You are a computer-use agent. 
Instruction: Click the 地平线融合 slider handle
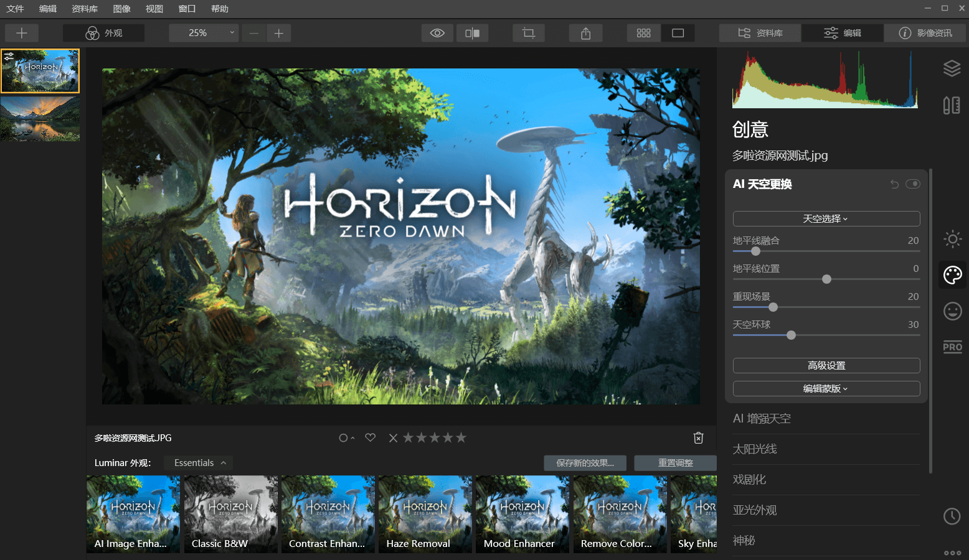[755, 251]
